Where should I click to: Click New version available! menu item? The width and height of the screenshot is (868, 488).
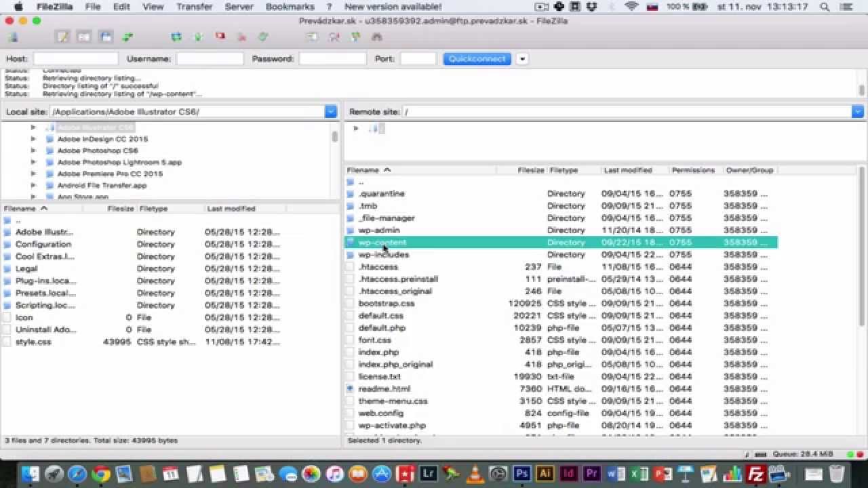pos(393,7)
